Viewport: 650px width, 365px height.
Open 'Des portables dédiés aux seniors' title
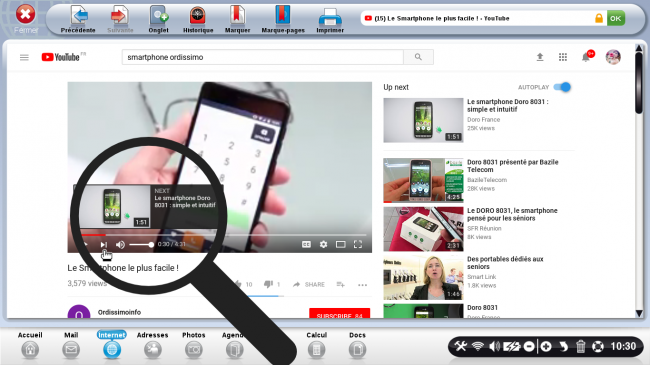coord(505,263)
